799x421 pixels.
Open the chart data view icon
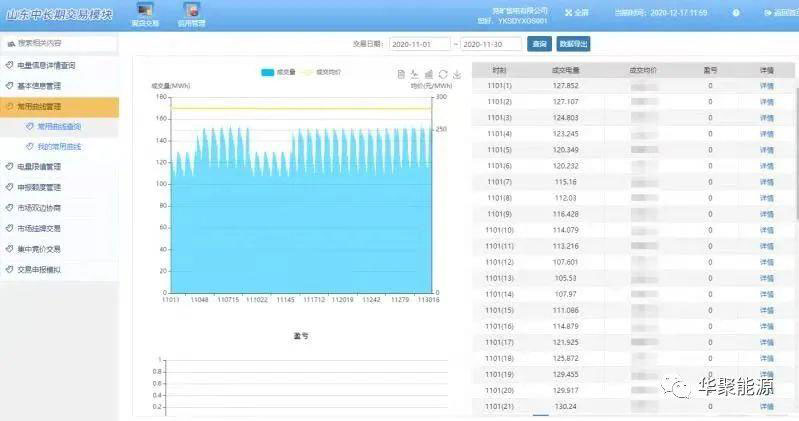pyautogui.click(x=401, y=74)
